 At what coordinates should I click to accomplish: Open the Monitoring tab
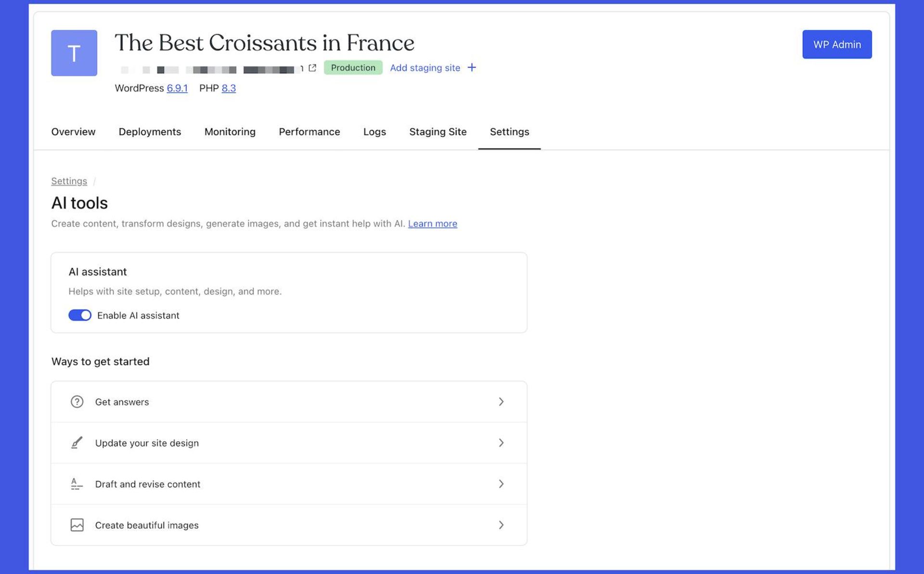(x=230, y=132)
